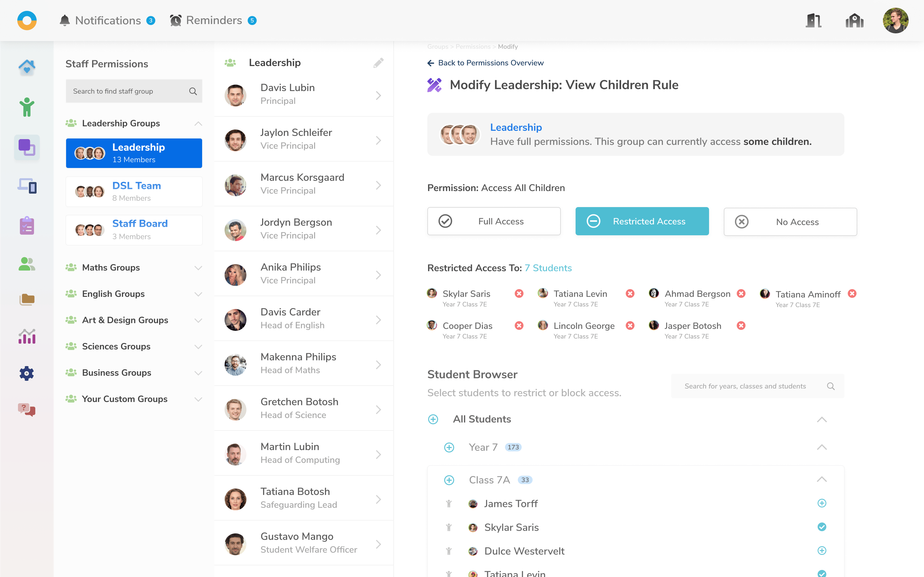Select the Full Access option
Screen dimensions: 924x577
tap(494, 221)
